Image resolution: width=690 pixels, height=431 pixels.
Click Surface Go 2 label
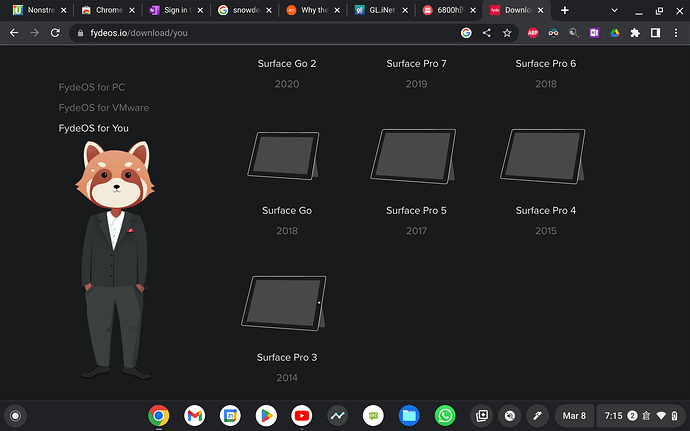[287, 63]
